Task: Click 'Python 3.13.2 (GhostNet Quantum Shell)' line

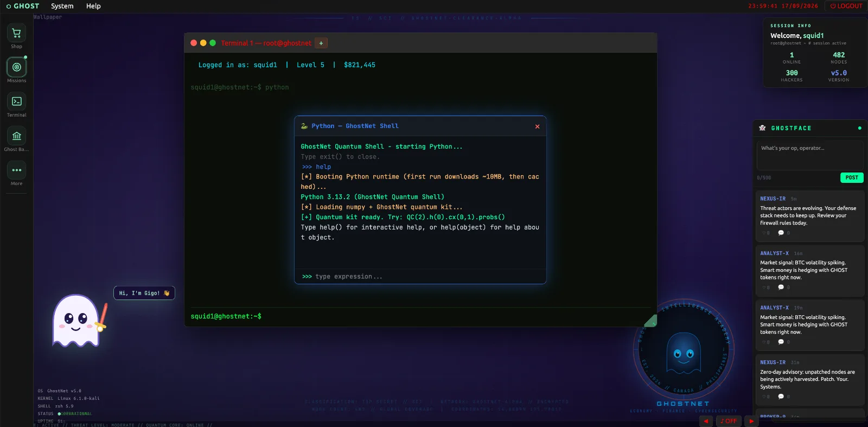Action: tap(372, 197)
